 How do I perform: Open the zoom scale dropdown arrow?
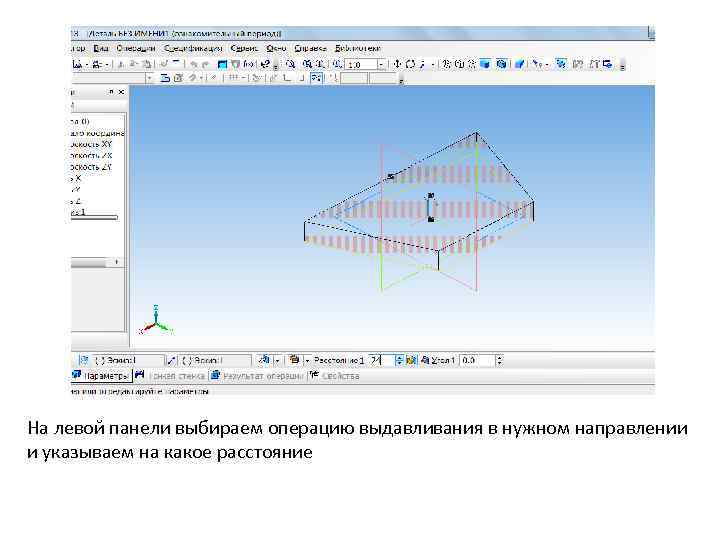click(381, 65)
